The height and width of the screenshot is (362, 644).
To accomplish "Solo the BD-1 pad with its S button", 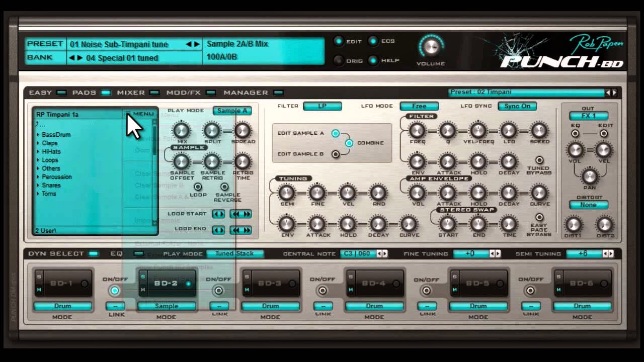I will pos(39,276).
